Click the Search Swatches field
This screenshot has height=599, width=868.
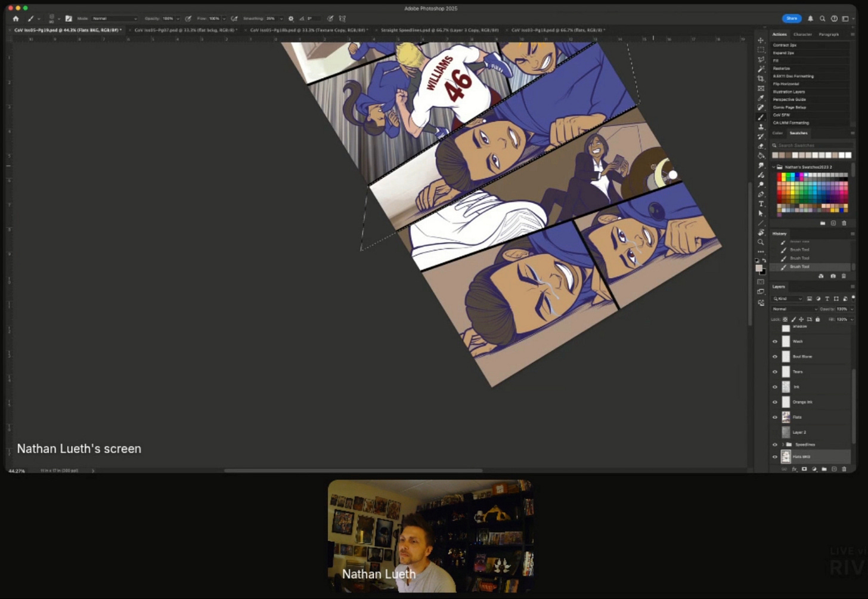click(x=813, y=145)
